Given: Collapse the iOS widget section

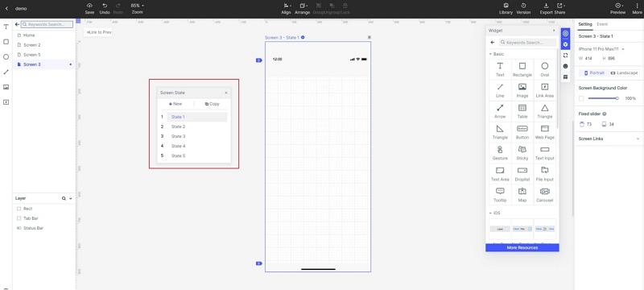Looking at the screenshot, I should [490, 213].
